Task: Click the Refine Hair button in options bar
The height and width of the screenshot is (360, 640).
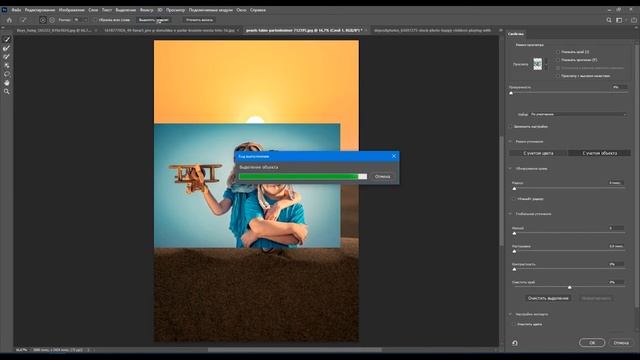Action: (200, 20)
